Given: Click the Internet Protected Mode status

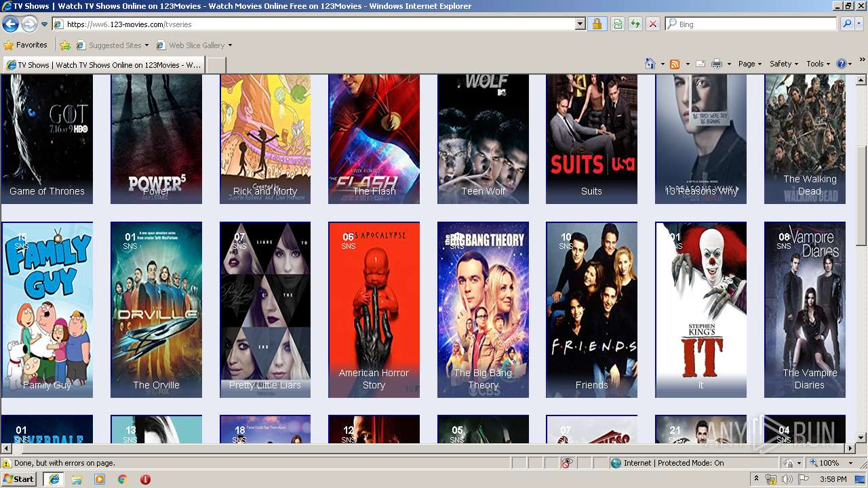Looking at the screenshot, I should [x=667, y=463].
